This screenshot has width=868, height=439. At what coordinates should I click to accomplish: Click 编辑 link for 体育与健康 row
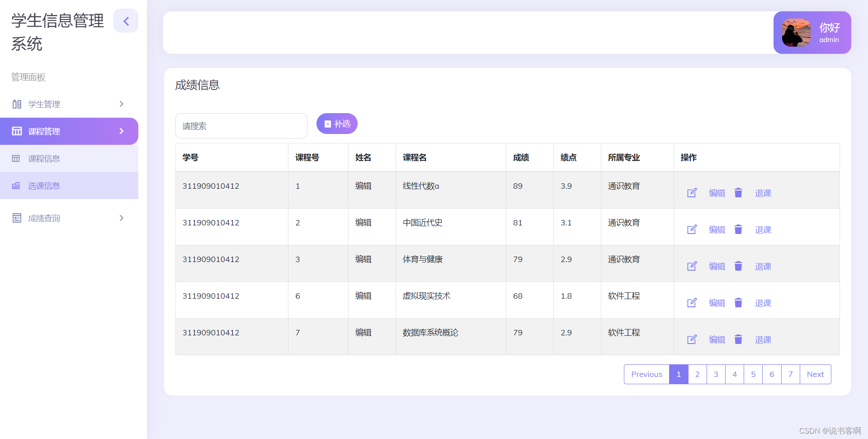pos(717,267)
